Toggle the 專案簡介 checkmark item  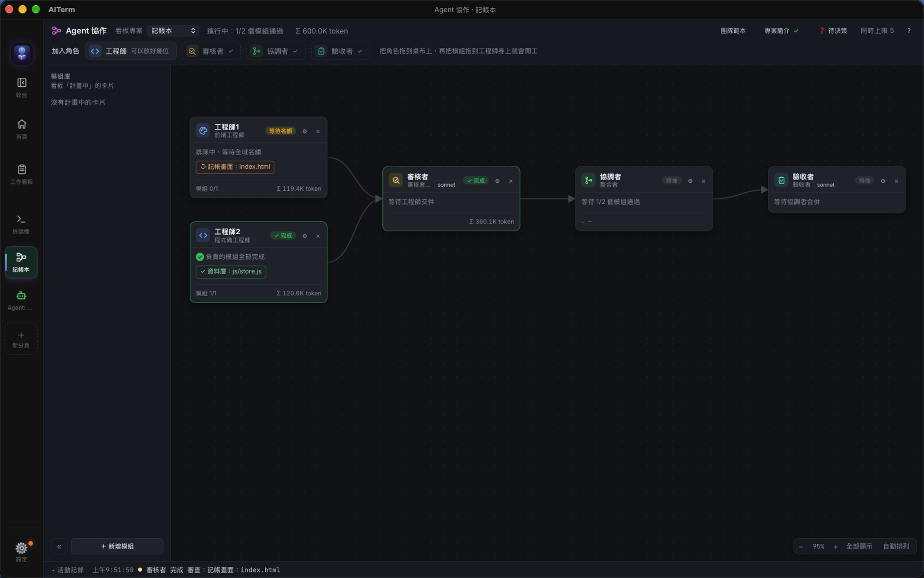click(x=781, y=31)
